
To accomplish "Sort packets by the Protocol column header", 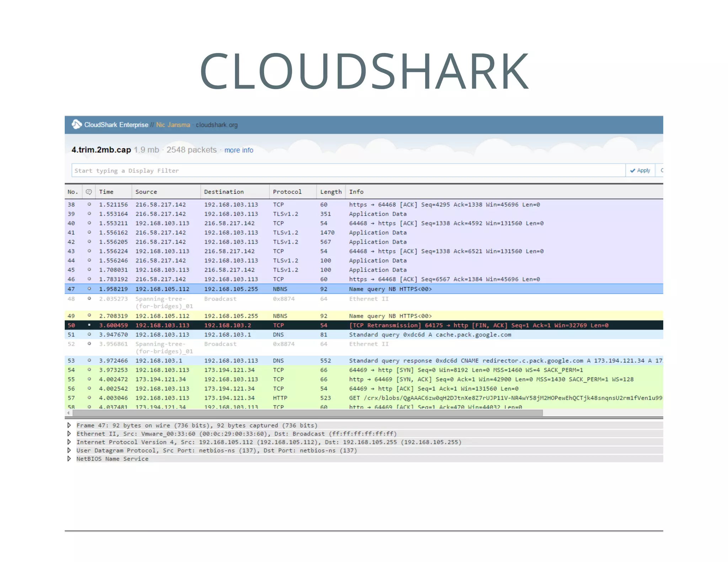I will click(287, 192).
